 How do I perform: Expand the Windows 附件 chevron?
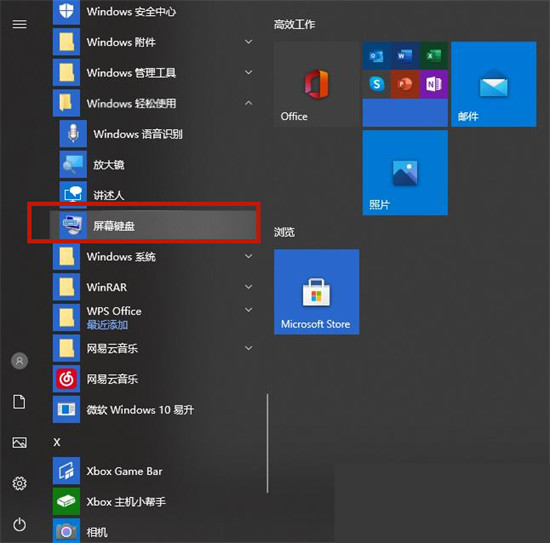click(x=249, y=42)
